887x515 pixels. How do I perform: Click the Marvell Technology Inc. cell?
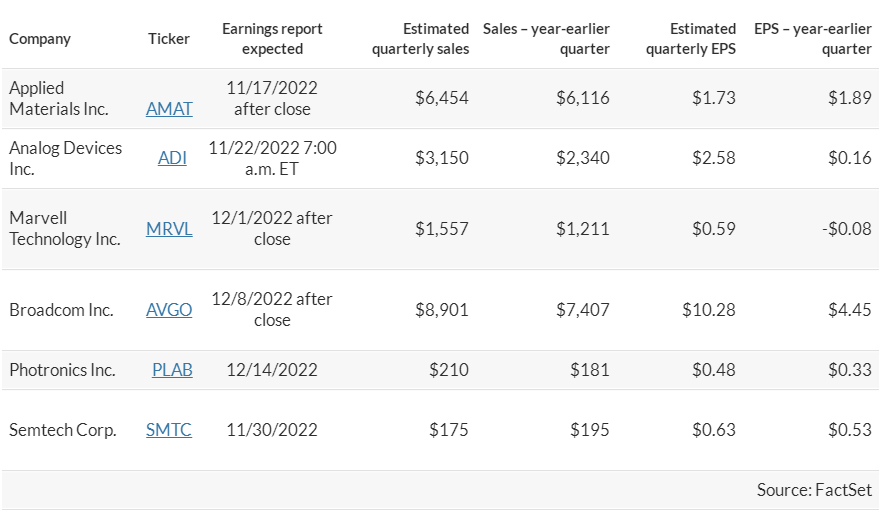click(x=64, y=229)
